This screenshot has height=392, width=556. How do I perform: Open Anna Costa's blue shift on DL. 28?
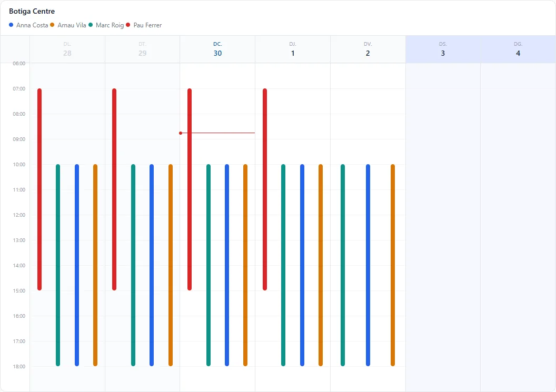pos(76,265)
